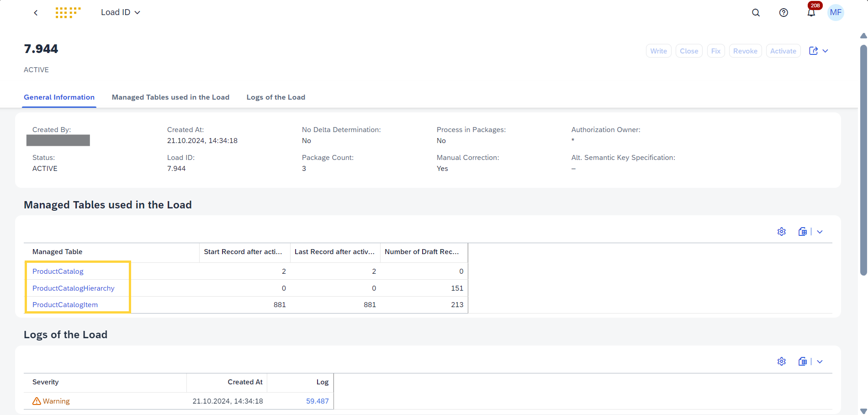Click Number of Draft Records column header

pos(424,252)
